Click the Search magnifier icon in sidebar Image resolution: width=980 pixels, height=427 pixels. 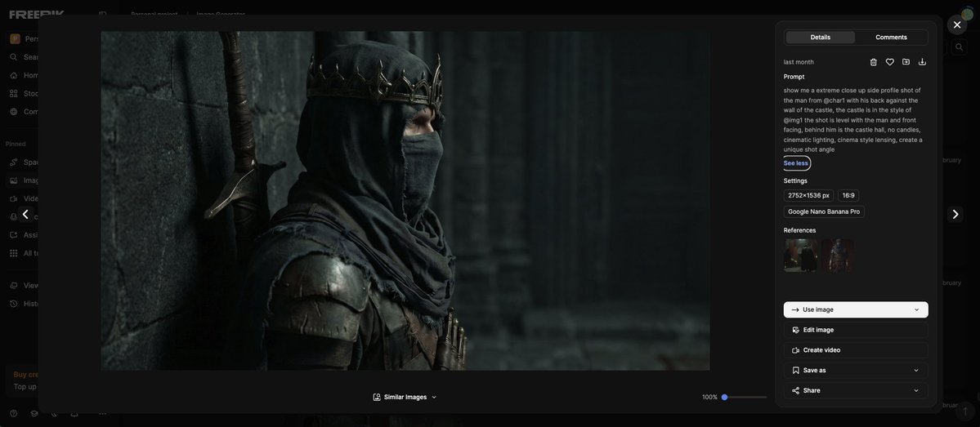(x=14, y=57)
